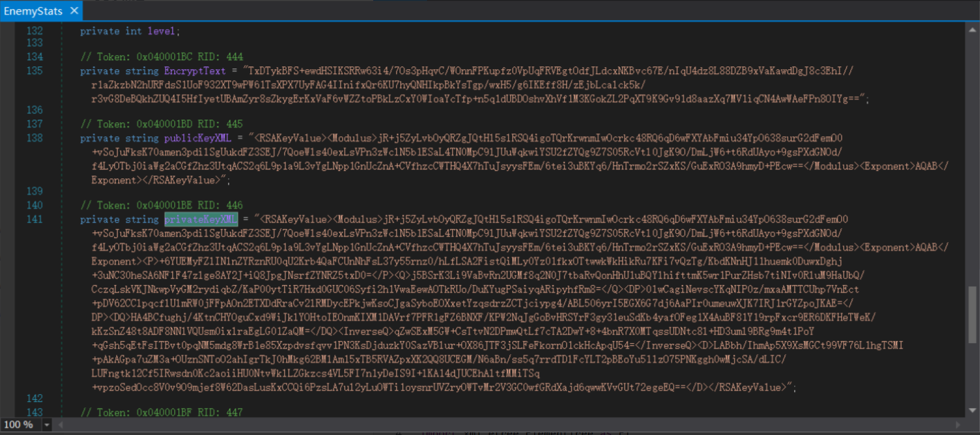Click 'string' keyword on line 141
This screenshot has height=435, width=980.
pos(142,219)
